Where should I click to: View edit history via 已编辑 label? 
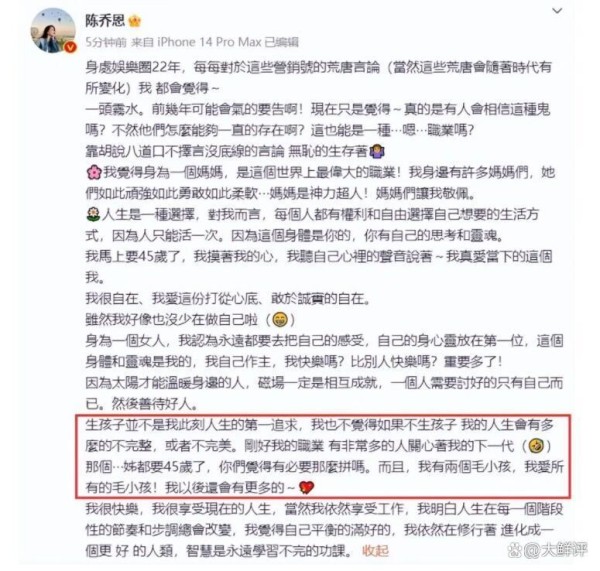[281, 42]
